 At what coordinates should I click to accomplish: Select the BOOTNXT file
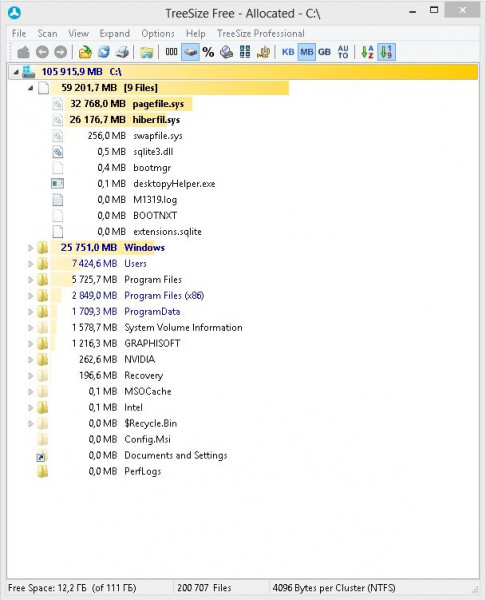[155, 215]
